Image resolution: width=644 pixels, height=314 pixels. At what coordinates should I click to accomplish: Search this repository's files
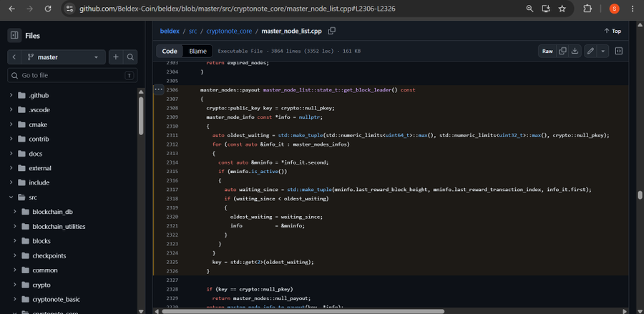tap(130, 57)
